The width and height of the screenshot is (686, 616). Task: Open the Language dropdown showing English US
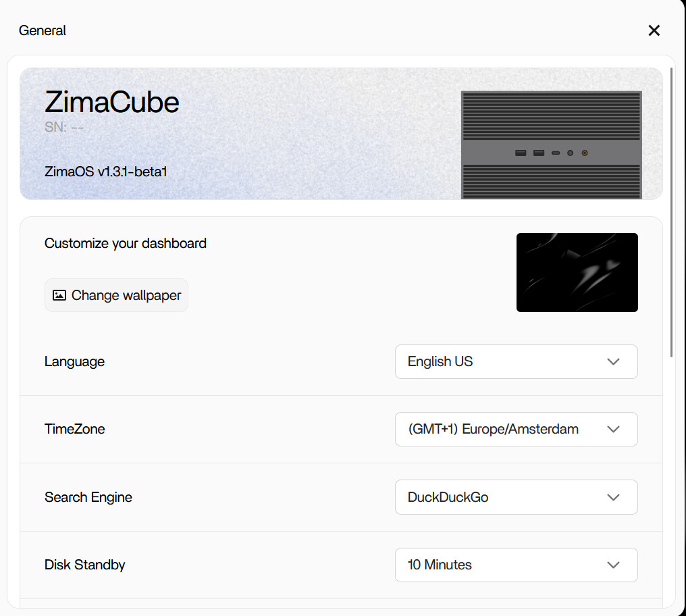pyautogui.click(x=516, y=361)
